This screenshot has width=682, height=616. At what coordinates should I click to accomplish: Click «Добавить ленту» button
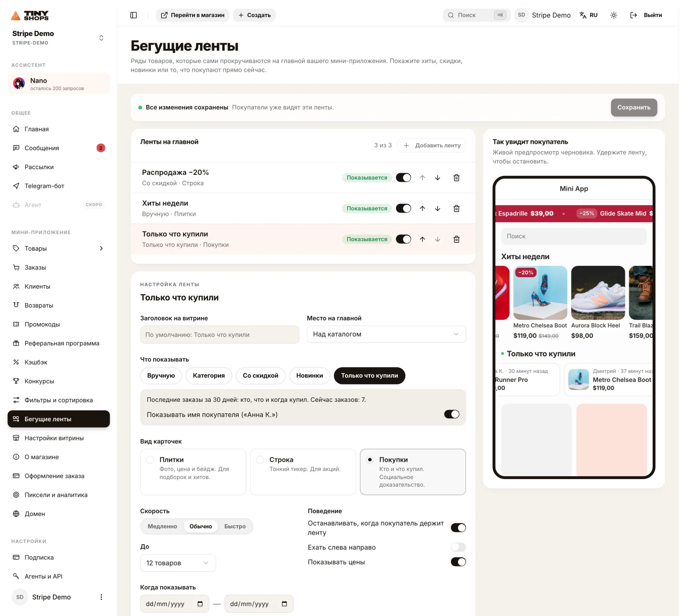click(x=432, y=146)
